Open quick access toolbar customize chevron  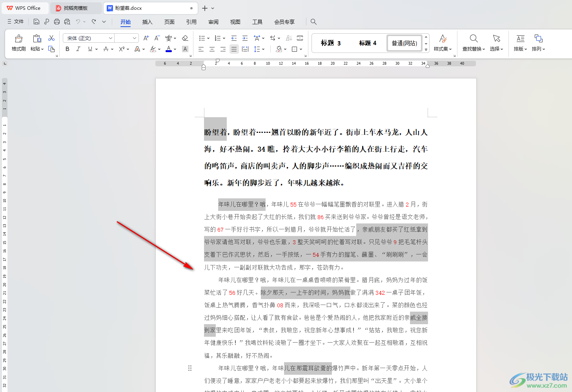(x=104, y=22)
